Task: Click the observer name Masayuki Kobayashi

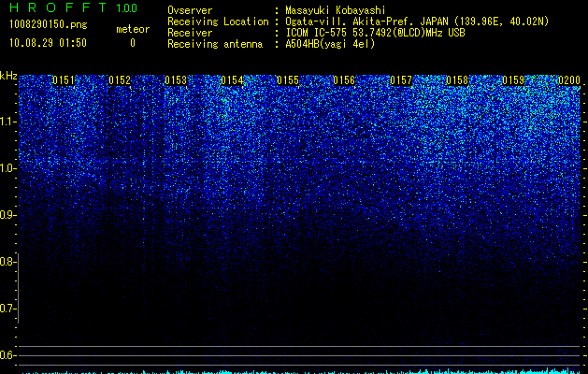Action: coord(336,10)
